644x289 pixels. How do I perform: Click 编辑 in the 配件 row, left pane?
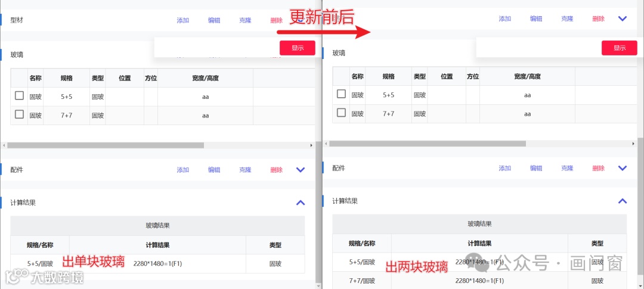(214, 170)
